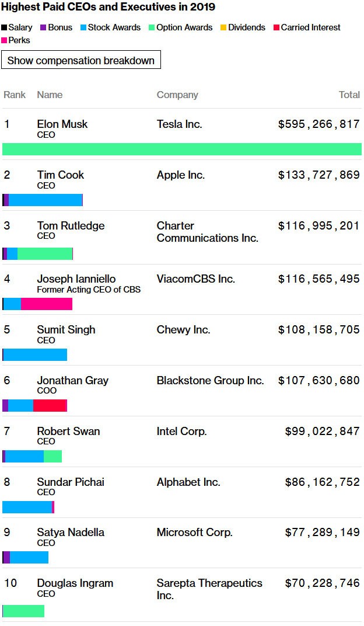This screenshot has height=626, width=364.
Task: Click the Show compensation breakdown button
Action: [81, 61]
